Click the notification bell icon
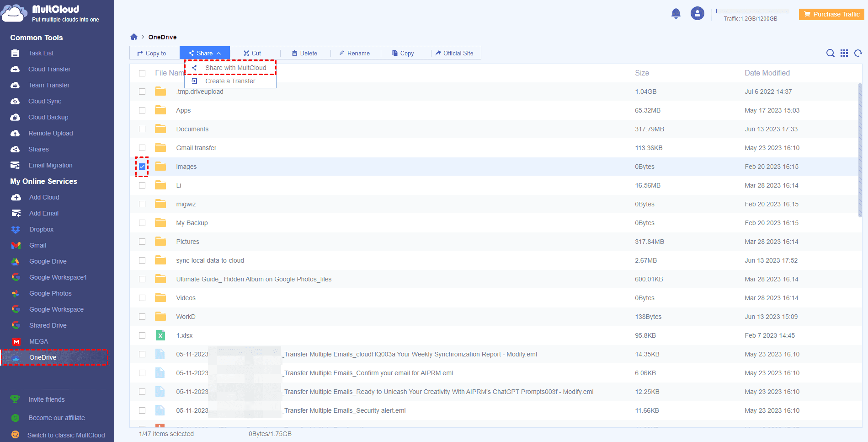The height and width of the screenshot is (442, 868). [676, 14]
